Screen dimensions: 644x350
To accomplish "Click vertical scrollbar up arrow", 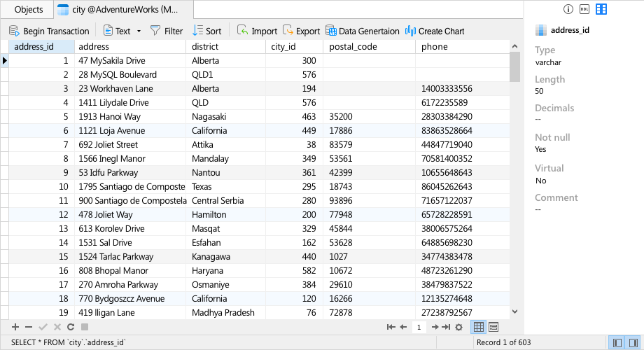I will [x=515, y=46].
